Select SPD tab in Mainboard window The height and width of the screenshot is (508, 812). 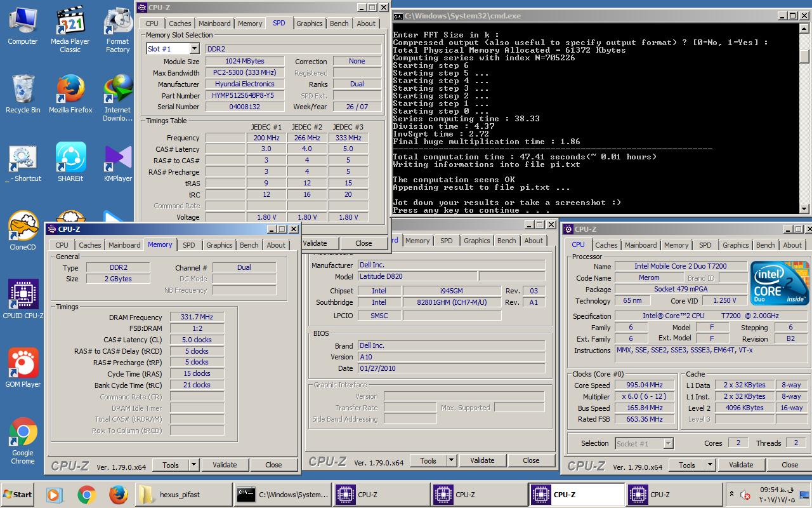(447, 241)
